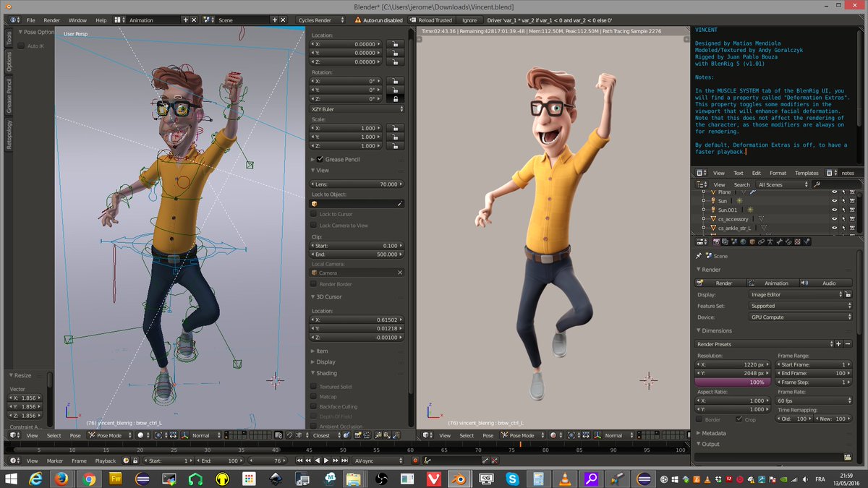Viewport: 868px width, 488px height.
Task: Open Templates menu in text editor
Action: pos(807,173)
